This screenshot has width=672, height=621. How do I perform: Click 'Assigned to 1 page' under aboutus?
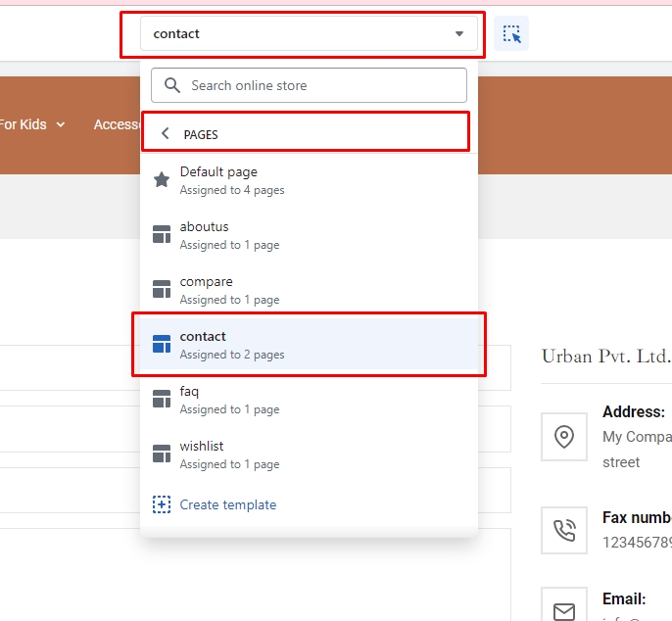pyautogui.click(x=229, y=245)
